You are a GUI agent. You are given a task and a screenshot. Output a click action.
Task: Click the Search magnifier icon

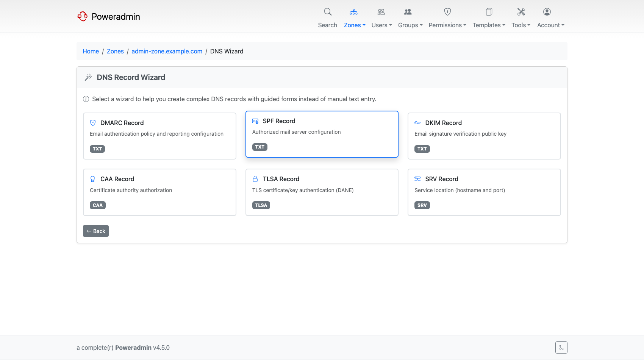(328, 12)
